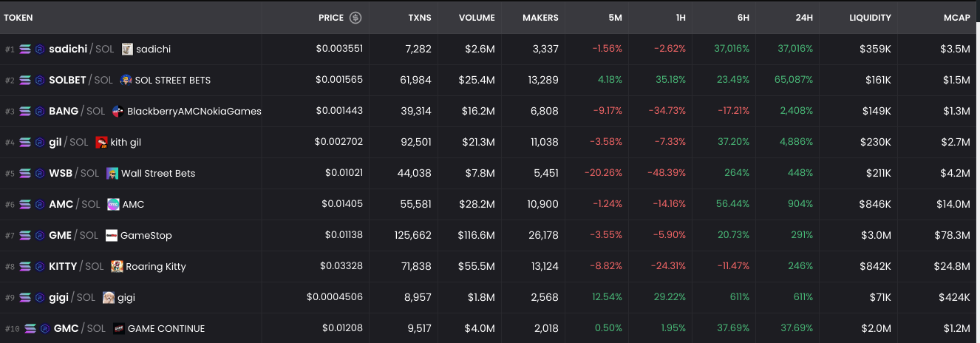Click the gigi token logo

[109, 297]
